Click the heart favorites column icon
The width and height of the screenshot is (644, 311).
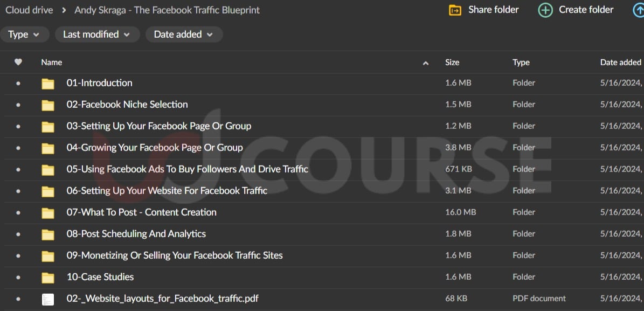(x=18, y=62)
